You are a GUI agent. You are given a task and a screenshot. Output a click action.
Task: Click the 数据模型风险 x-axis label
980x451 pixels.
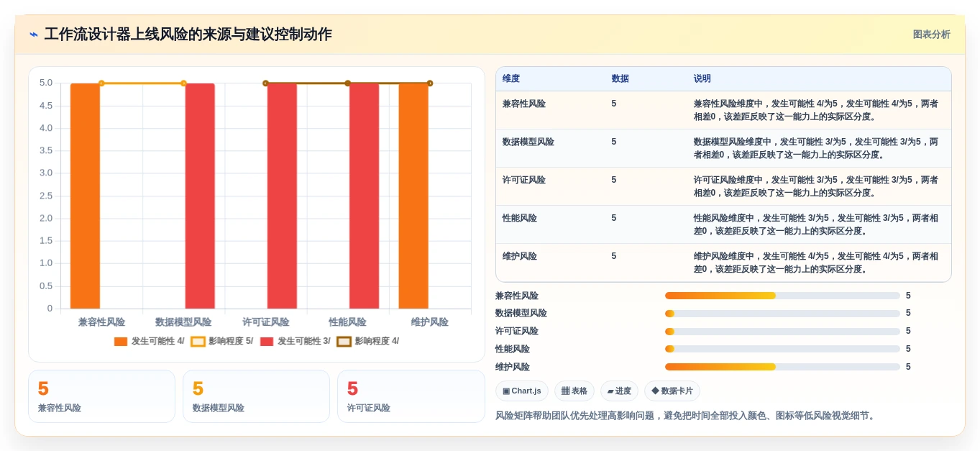point(183,322)
